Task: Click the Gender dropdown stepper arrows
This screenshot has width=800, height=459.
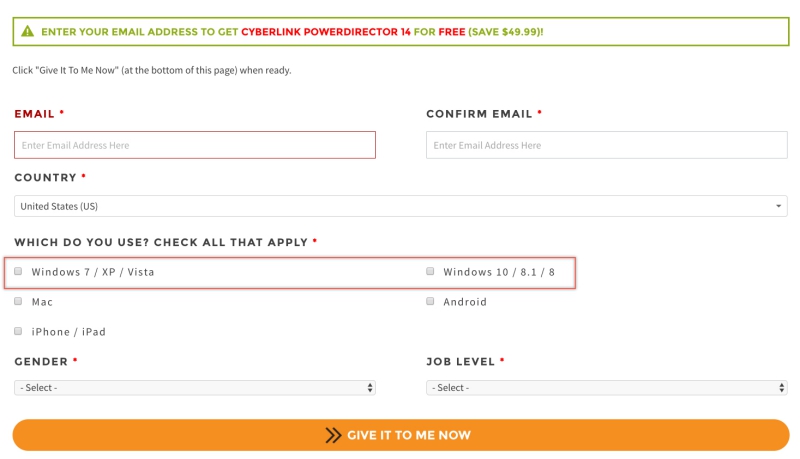Action: tap(370, 387)
